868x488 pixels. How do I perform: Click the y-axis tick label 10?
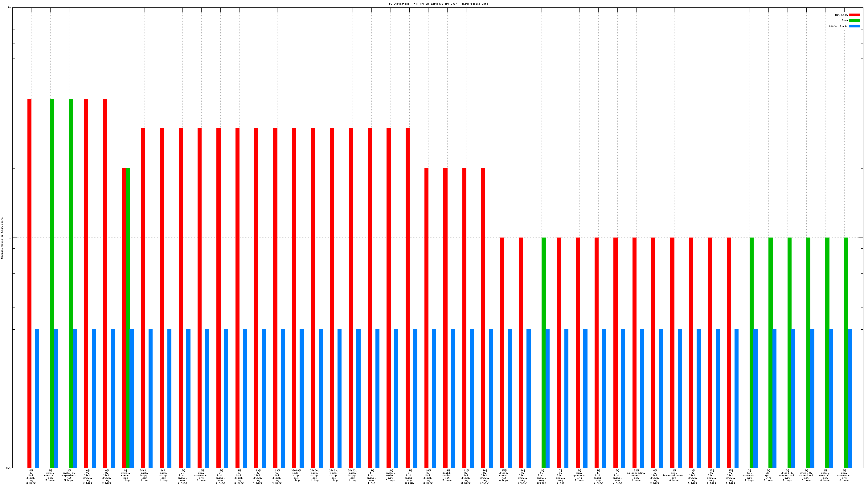point(9,7)
